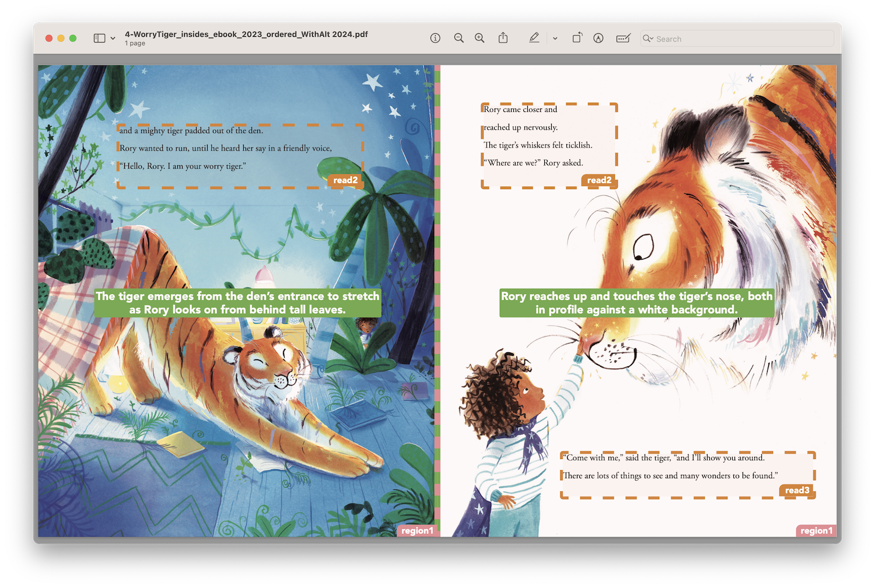
Task: Click the read2 tag on right page
Action: (x=599, y=180)
